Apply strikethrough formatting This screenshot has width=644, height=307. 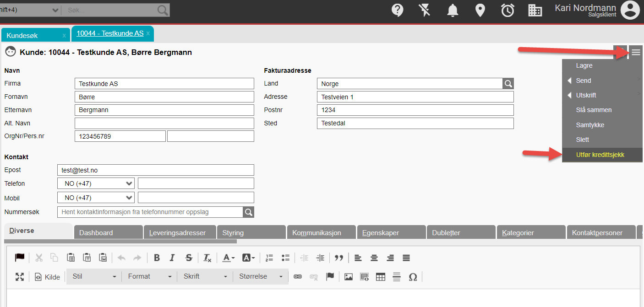(189, 258)
